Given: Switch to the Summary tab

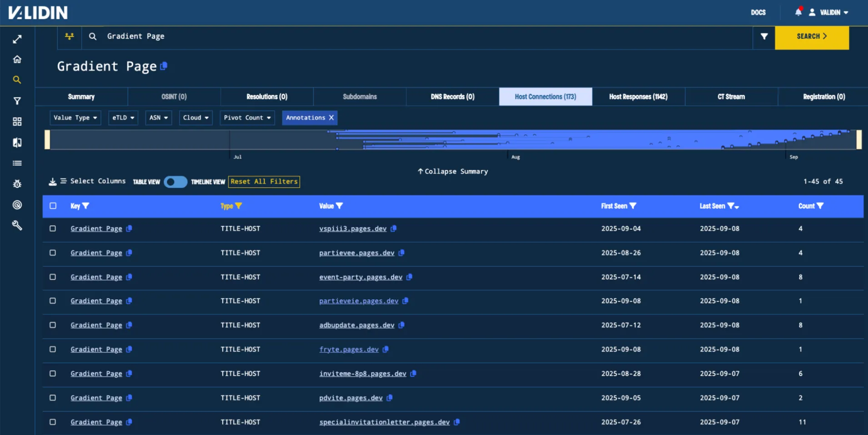Looking at the screenshot, I should coord(81,96).
